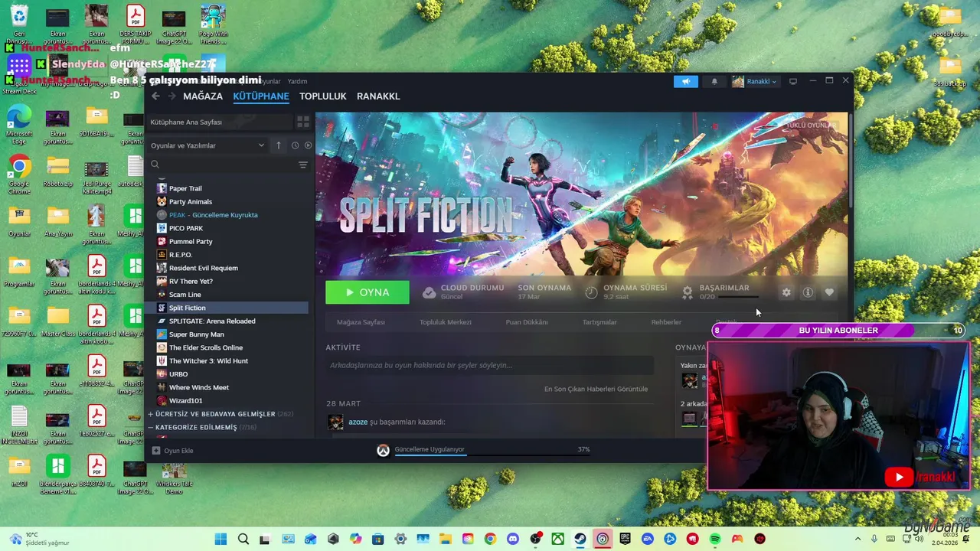The width and height of the screenshot is (980, 551).
Task: Open game settings gear for Split Fiction
Action: click(786, 292)
